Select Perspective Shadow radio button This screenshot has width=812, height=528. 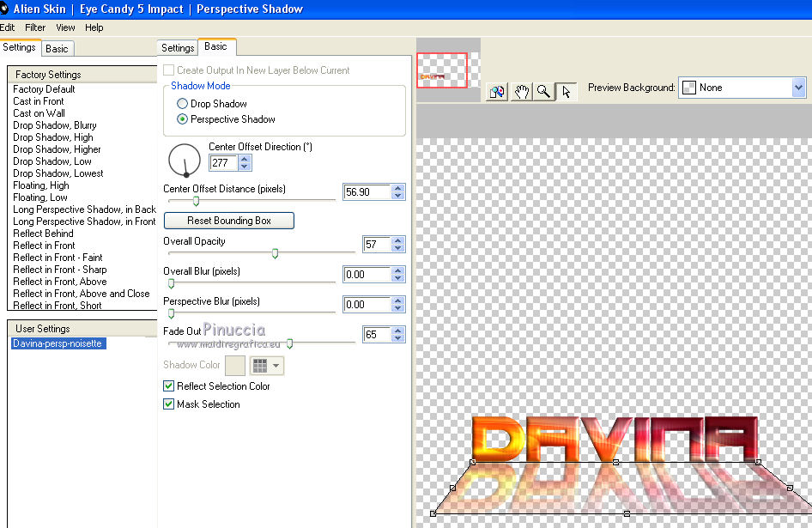tap(182, 119)
